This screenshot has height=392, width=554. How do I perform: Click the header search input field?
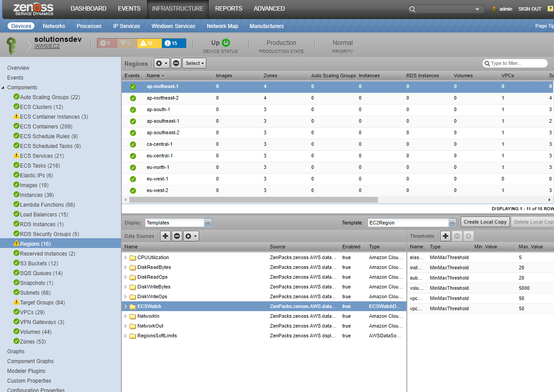[446, 9]
